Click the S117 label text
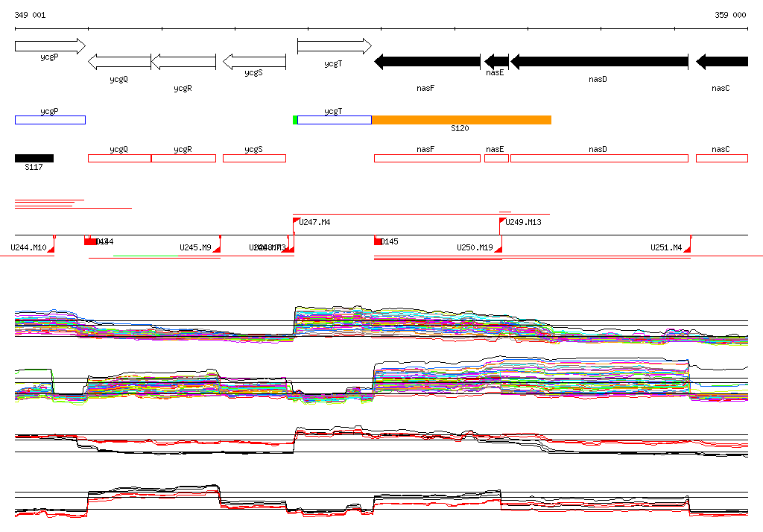The width and height of the screenshot is (763, 532). point(34,167)
